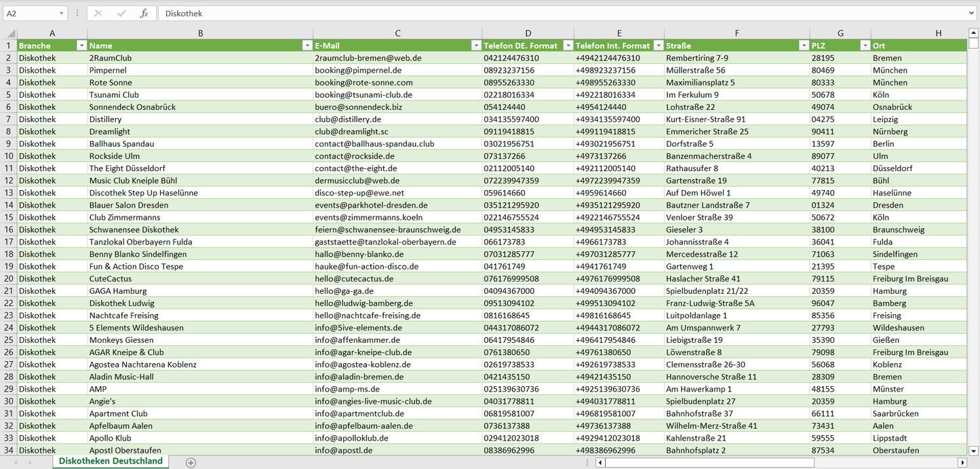The width and height of the screenshot is (980, 469).
Task: Open the Straße column filter dropdown
Action: pos(804,45)
